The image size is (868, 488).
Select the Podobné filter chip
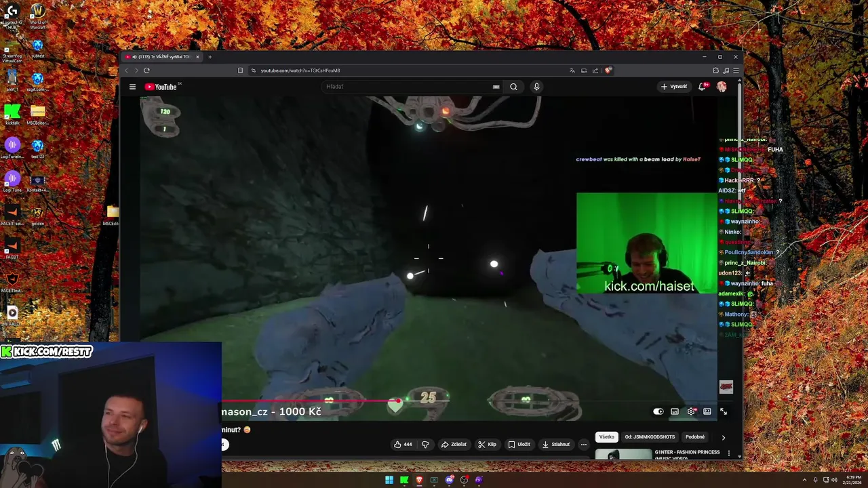pyautogui.click(x=695, y=437)
